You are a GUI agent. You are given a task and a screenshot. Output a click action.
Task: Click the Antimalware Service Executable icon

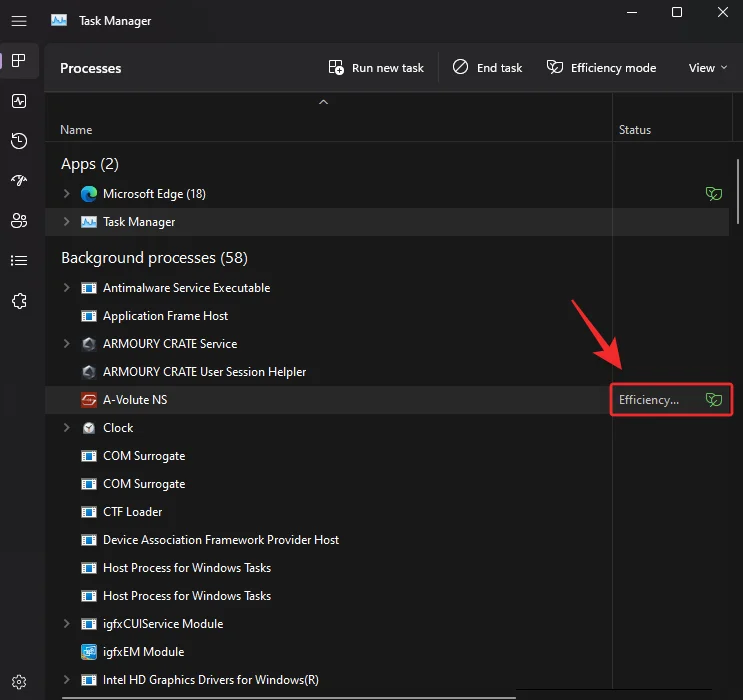click(89, 288)
